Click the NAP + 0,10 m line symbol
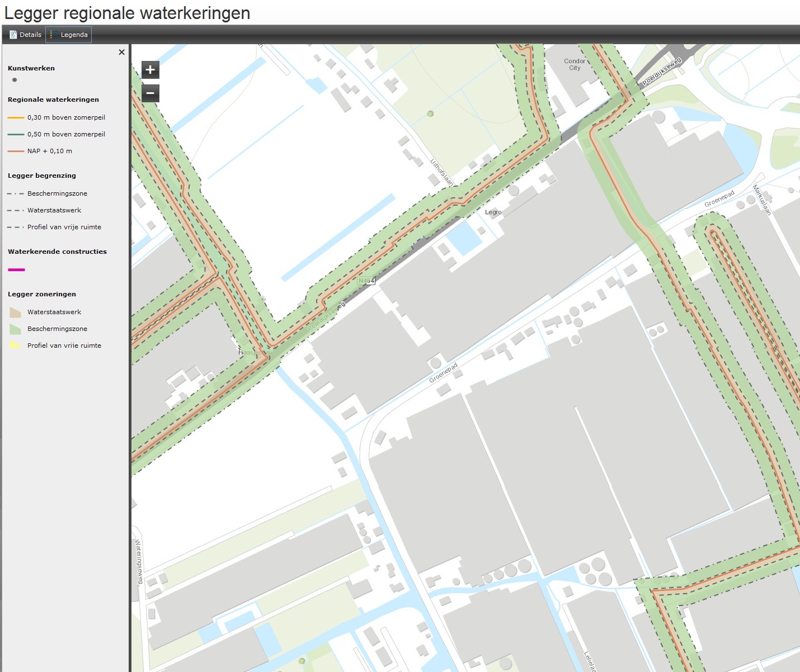Viewport: 800px width, 672px height. click(16, 152)
